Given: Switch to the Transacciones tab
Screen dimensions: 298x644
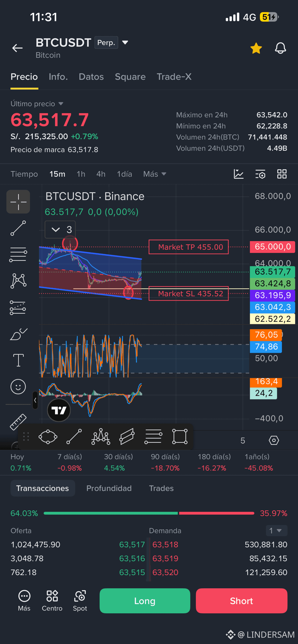Looking at the screenshot, I should [42, 488].
